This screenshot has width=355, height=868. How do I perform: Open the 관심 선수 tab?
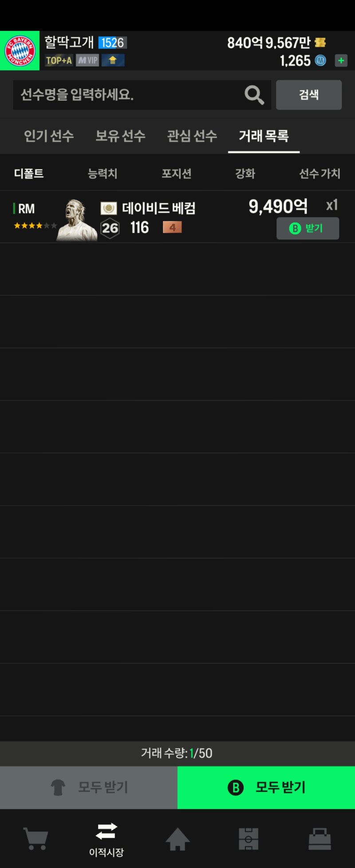coord(192,136)
